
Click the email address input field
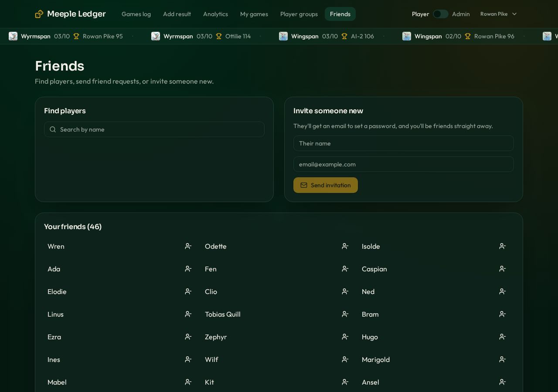point(404,164)
